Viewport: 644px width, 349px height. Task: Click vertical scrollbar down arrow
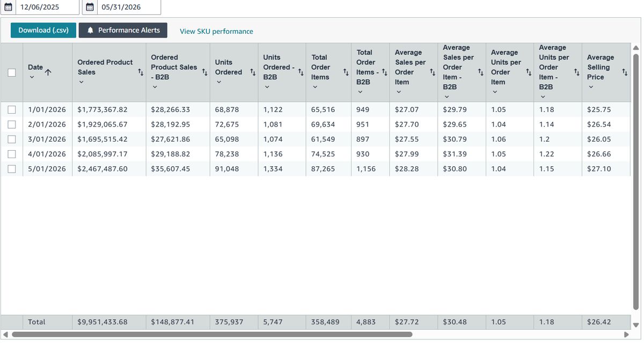(636, 325)
